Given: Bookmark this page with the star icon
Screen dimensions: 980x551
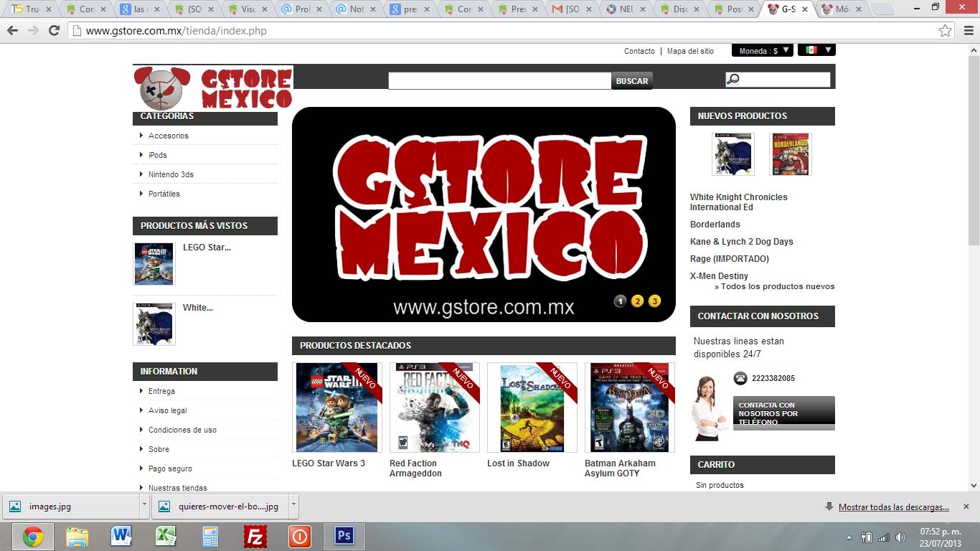Looking at the screenshot, I should click(946, 31).
